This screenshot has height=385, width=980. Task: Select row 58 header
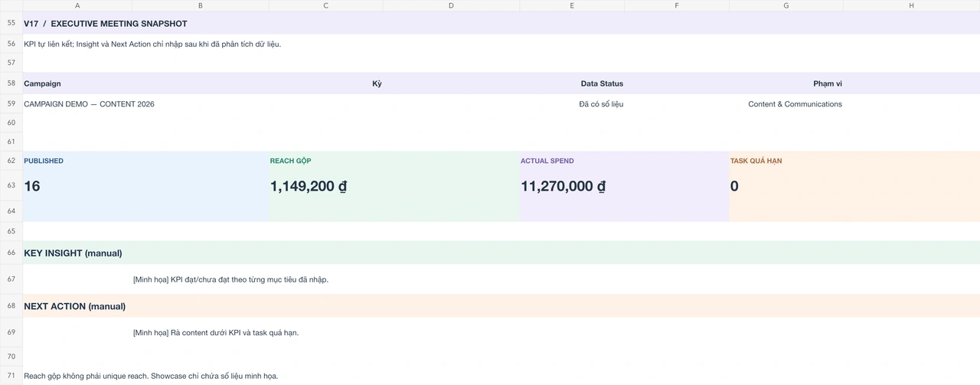point(11,83)
